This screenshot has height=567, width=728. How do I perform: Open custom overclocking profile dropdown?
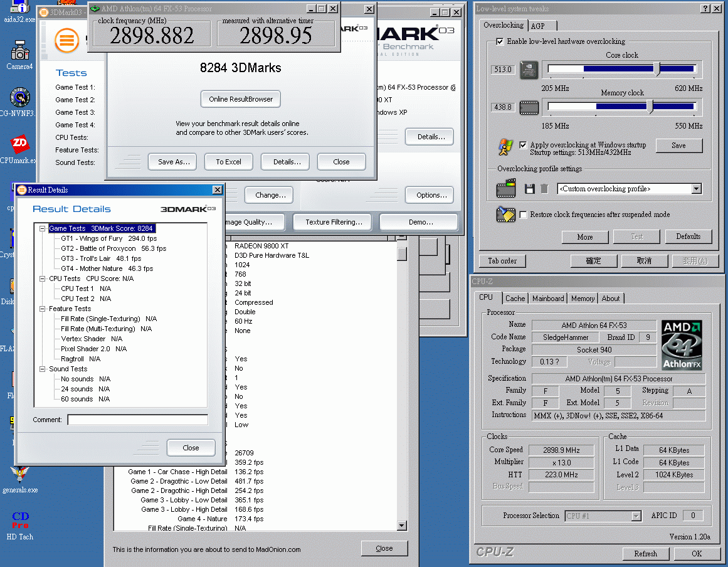(697, 189)
